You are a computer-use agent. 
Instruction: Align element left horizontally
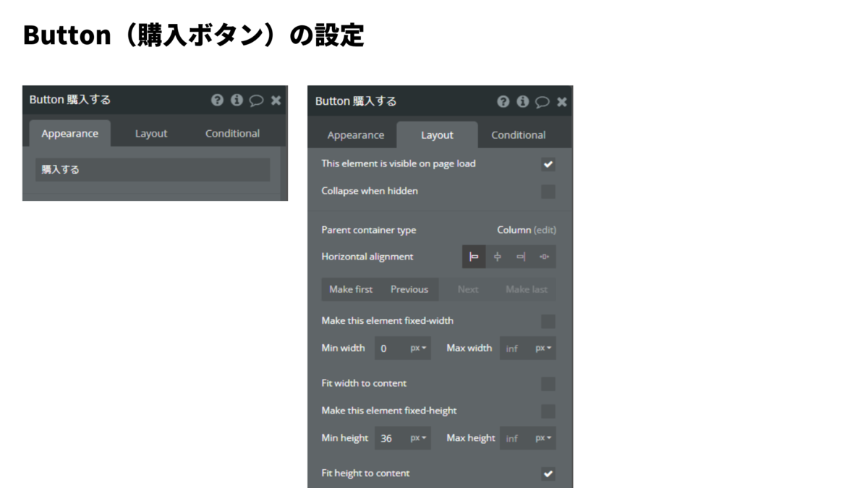[474, 257]
